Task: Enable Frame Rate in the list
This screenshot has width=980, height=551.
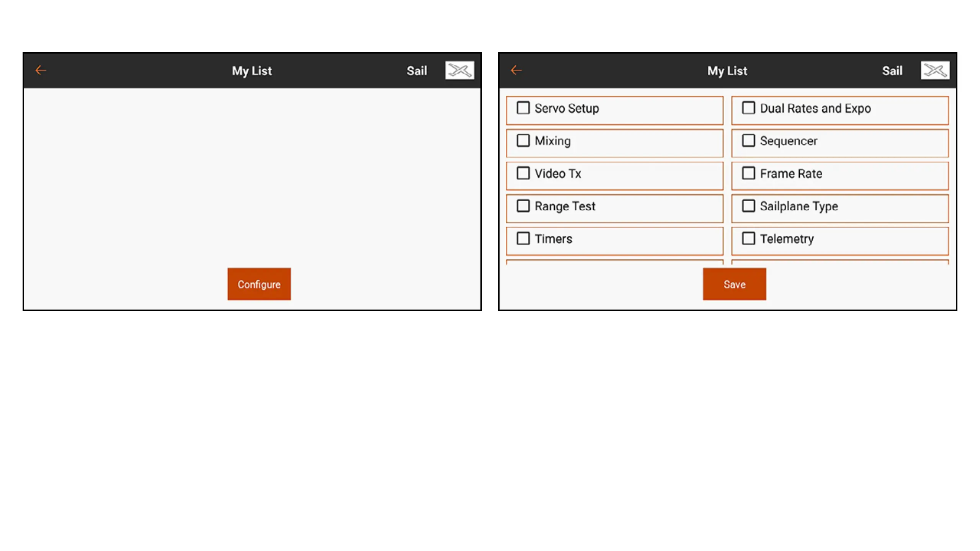Action: tap(748, 173)
